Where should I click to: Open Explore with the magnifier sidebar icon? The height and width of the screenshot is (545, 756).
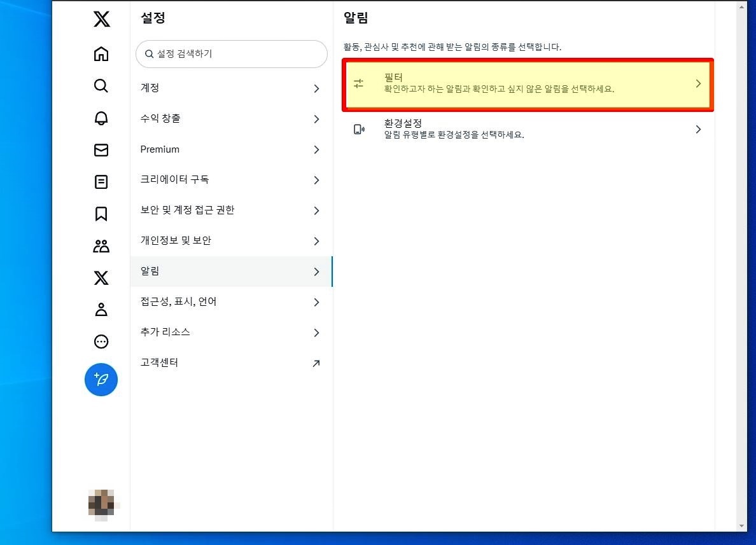(101, 86)
